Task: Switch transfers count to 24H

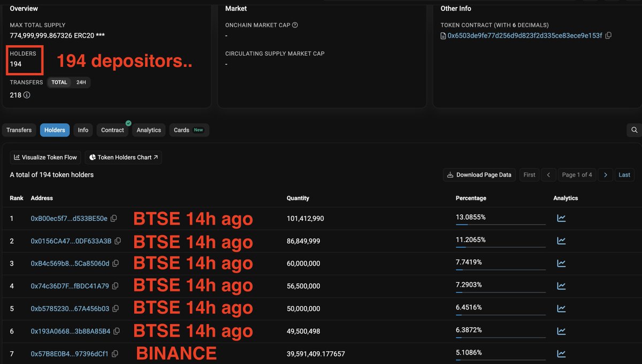Action: point(81,82)
